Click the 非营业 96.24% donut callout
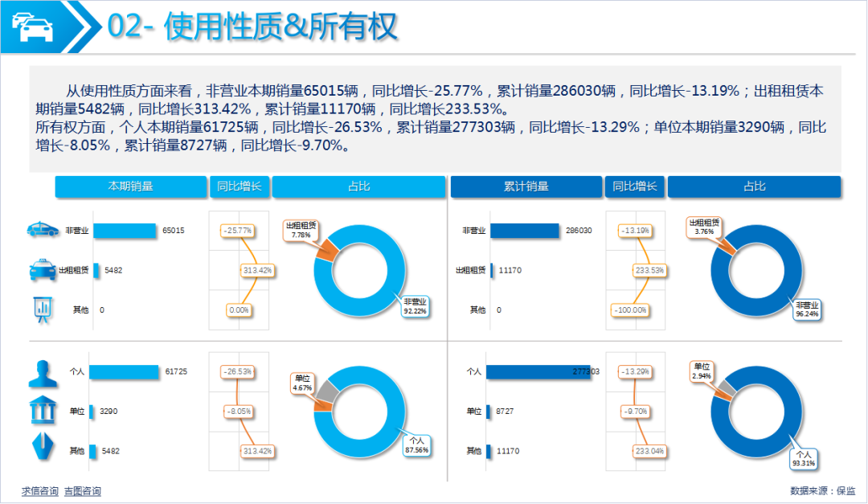Image resolution: width=868 pixels, height=504 pixels. (807, 309)
